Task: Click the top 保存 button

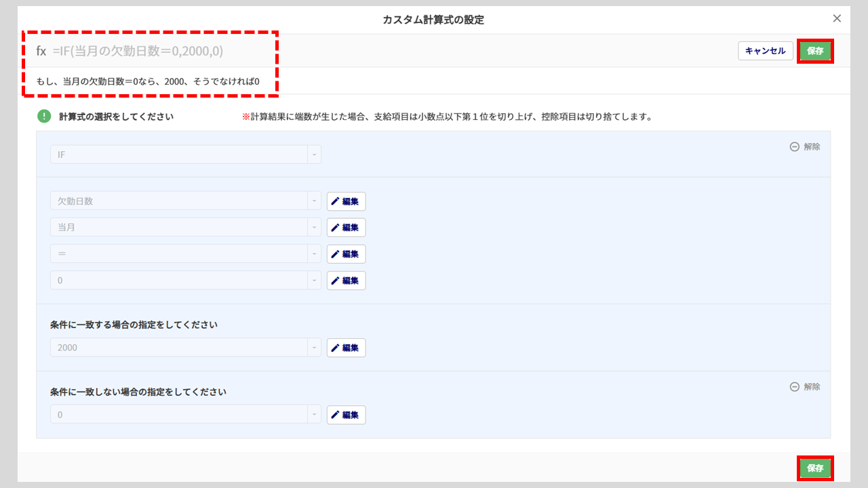Action: (815, 51)
